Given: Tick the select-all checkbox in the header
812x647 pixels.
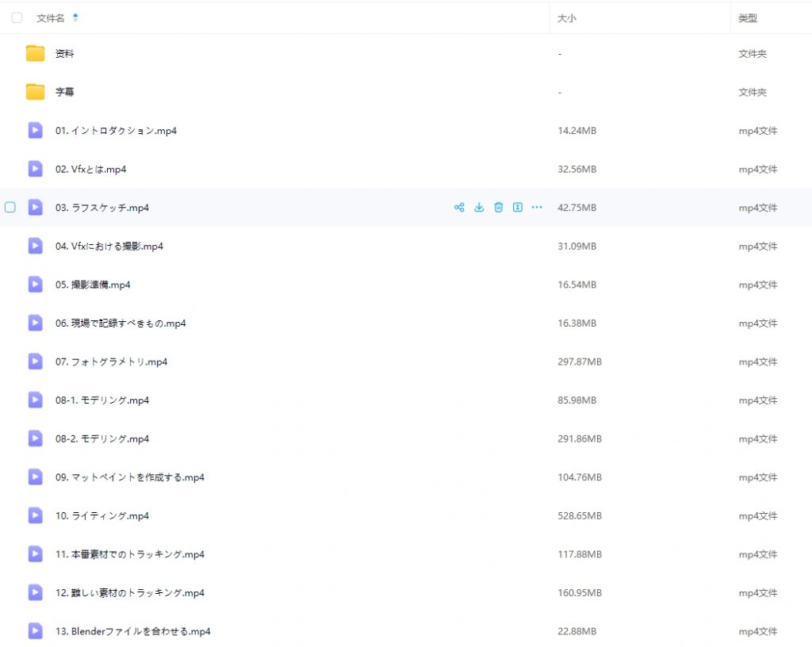Looking at the screenshot, I should tap(17, 17).
